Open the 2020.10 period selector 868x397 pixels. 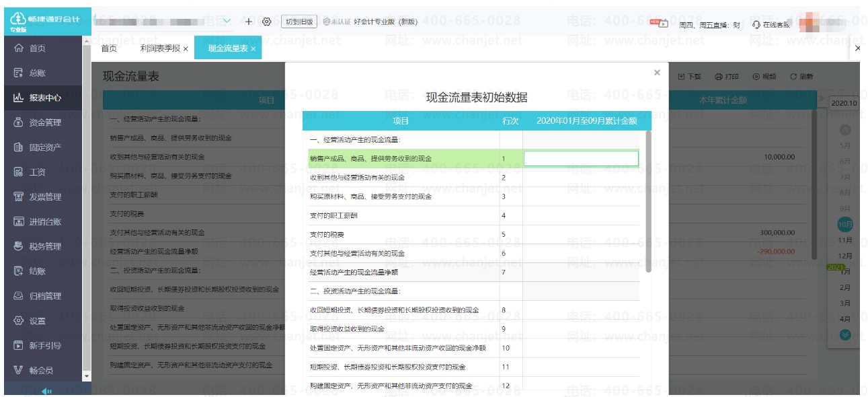(844, 103)
